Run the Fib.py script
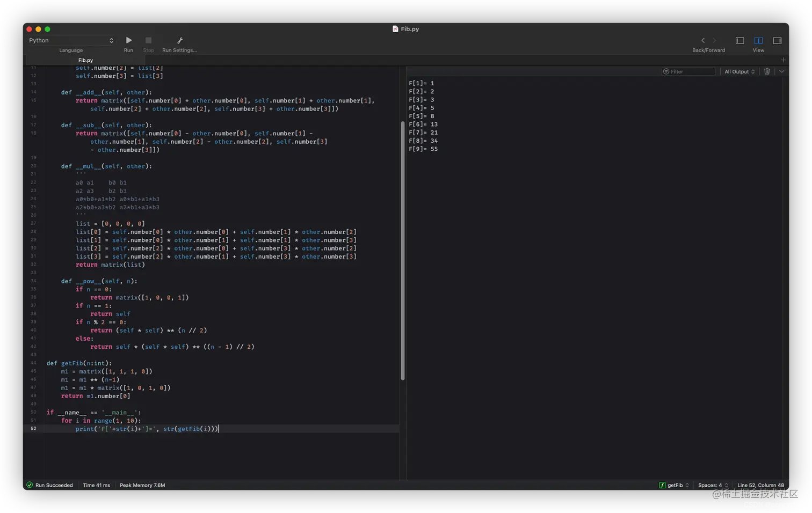The height and width of the screenshot is (513, 812). (x=128, y=40)
